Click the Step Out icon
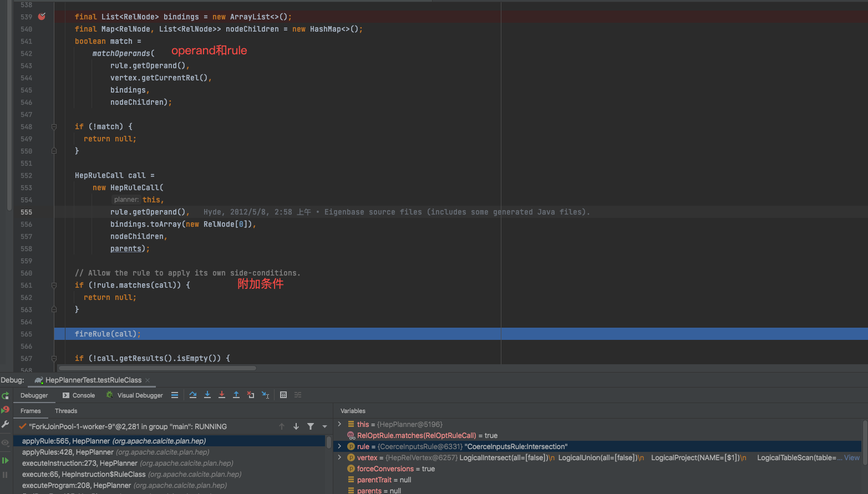 click(x=236, y=395)
